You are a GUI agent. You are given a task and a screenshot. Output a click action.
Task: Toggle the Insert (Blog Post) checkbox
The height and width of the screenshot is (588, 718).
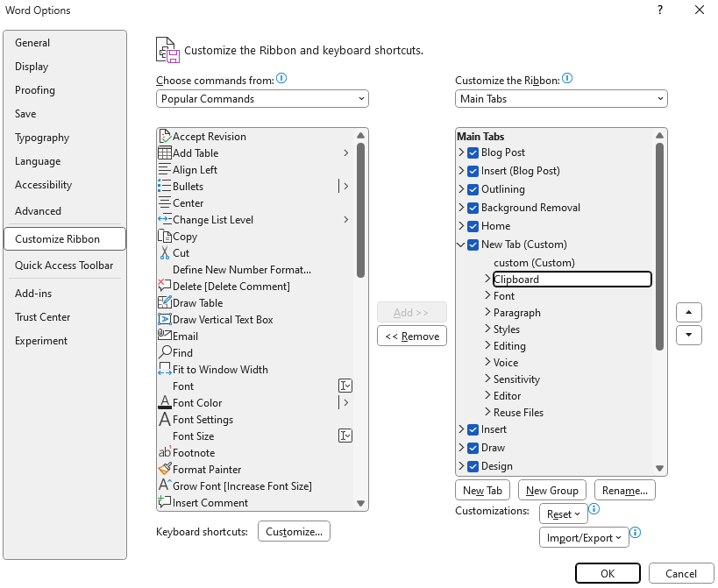[x=473, y=171]
